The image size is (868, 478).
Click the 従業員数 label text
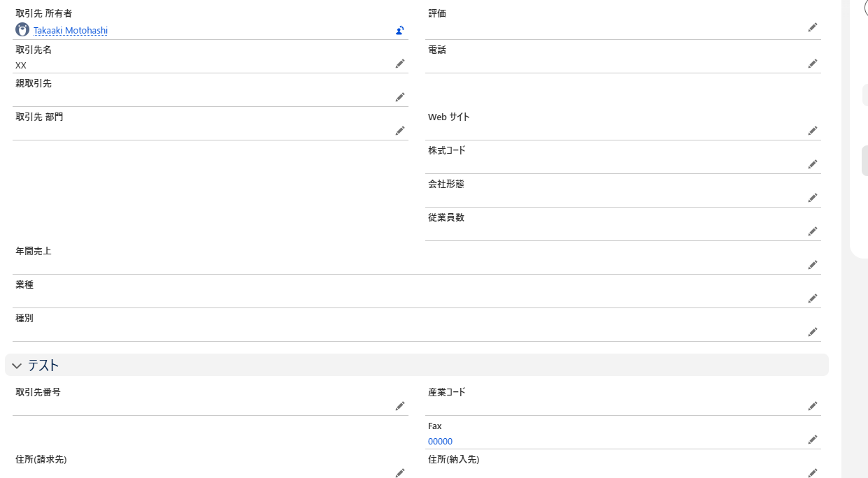point(446,217)
